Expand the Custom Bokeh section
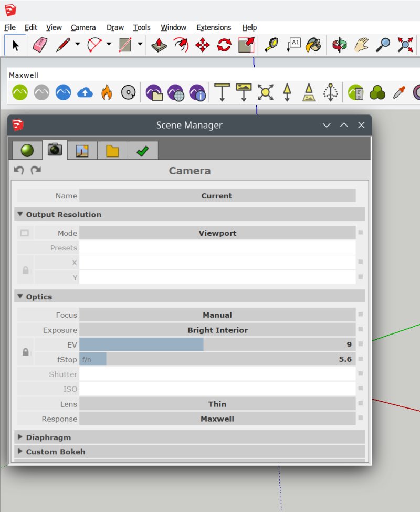Screen dimensions: 420x512 click(x=20, y=451)
